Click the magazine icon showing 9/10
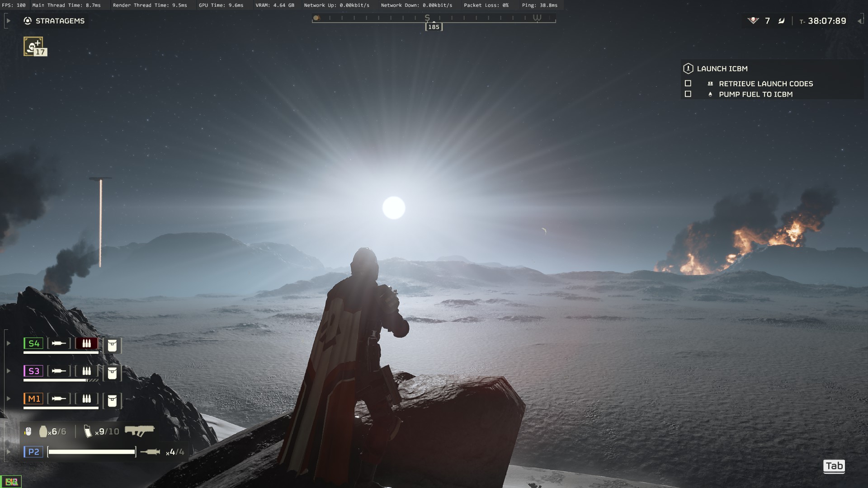868x488 pixels. [x=88, y=432]
